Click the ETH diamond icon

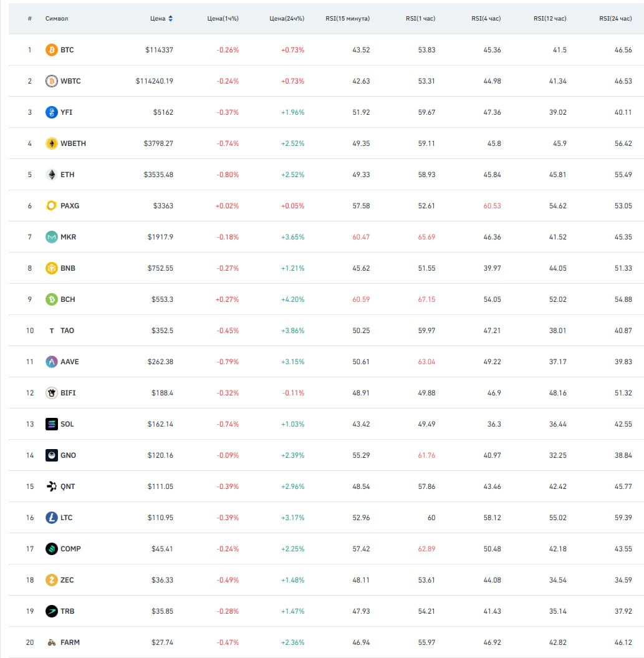coord(51,175)
